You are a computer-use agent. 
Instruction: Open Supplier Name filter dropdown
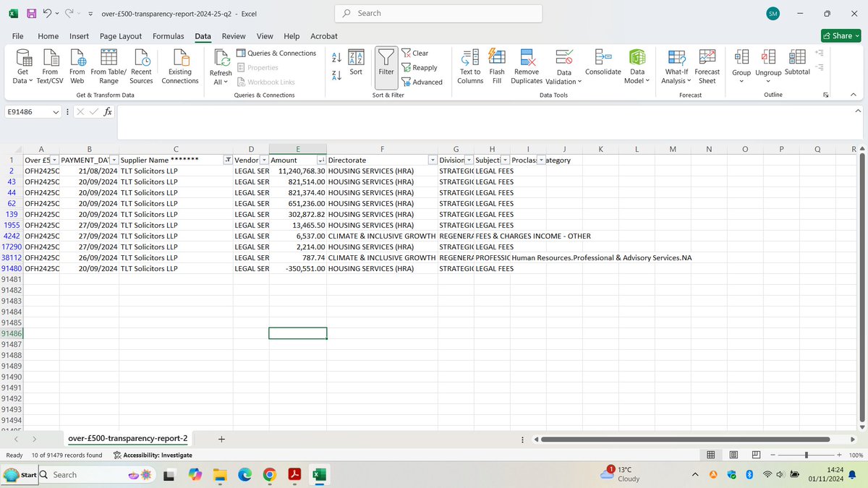click(x=228, y=160)
